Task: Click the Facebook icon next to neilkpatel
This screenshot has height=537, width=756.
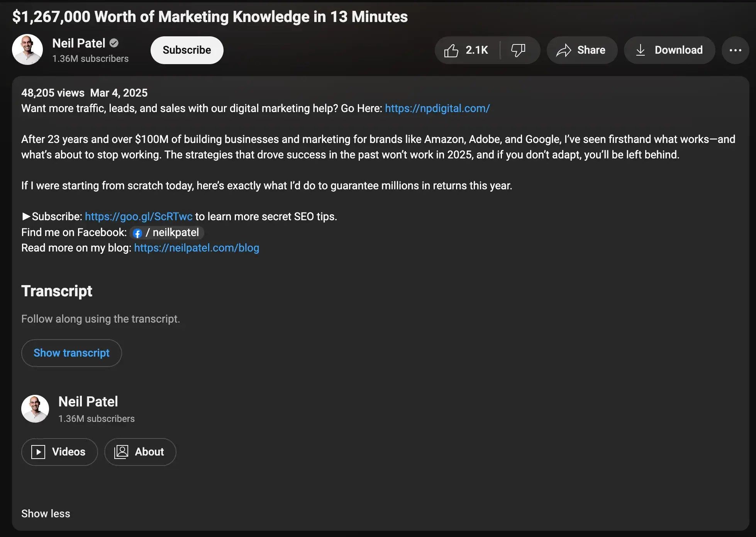Action: click(x=137, y=233)
